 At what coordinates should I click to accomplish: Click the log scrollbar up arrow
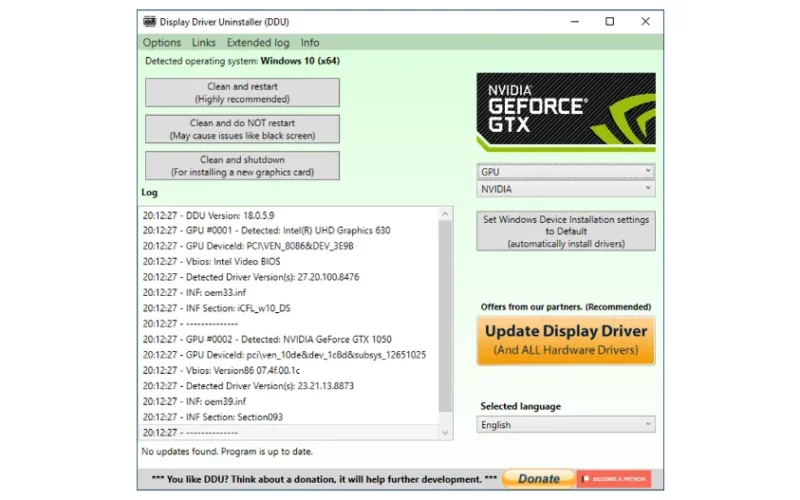point(445,214)
